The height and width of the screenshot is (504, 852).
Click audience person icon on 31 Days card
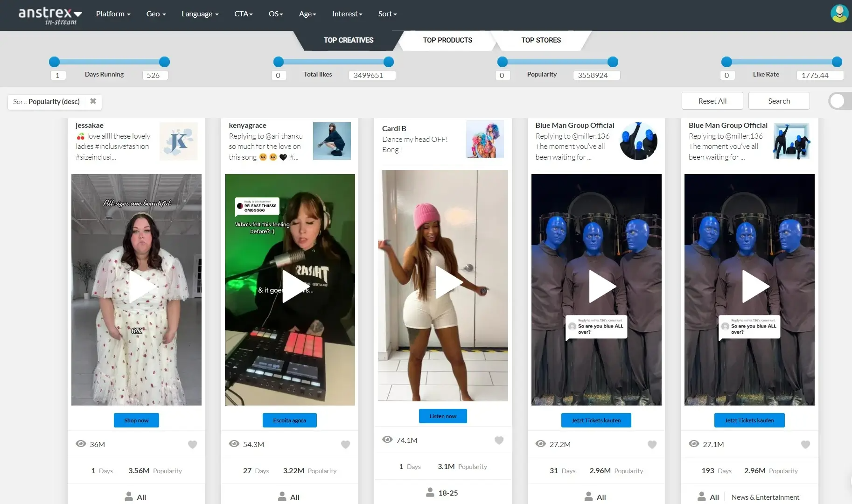click(x=588, y=497)
